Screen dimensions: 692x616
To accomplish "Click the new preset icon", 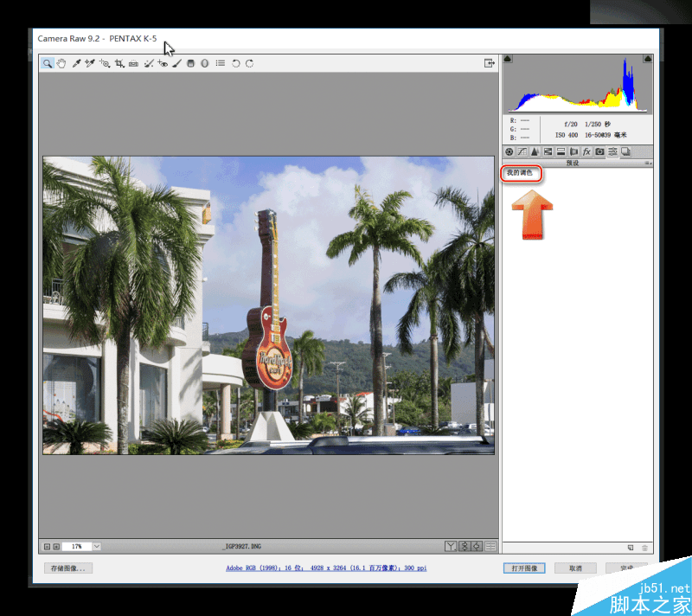I will [631, 548].
